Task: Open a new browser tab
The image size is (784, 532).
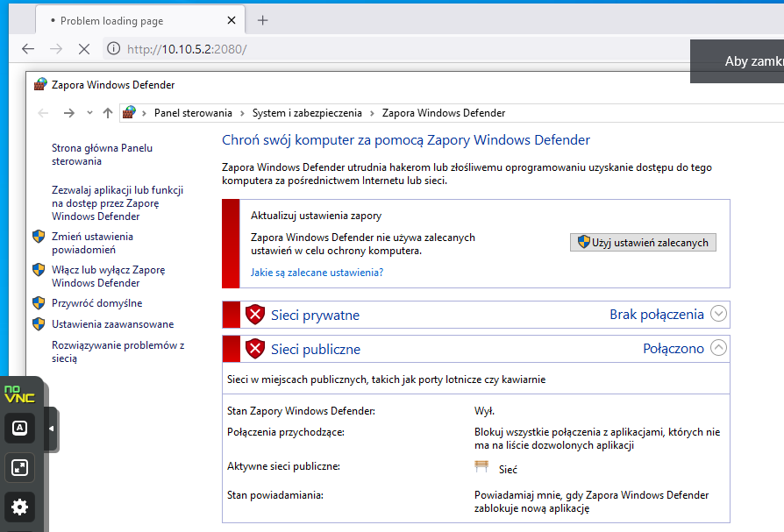Action: tap(262, 20)
